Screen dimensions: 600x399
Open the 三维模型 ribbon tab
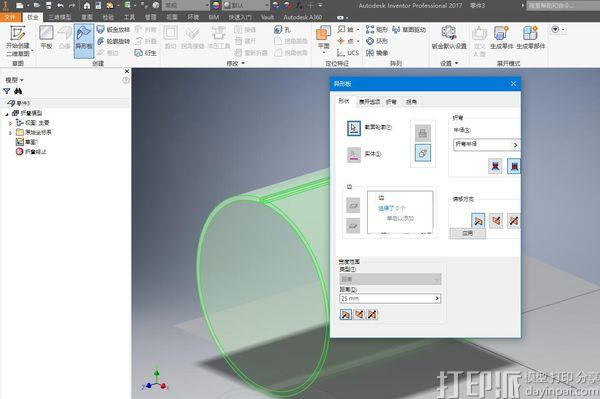(x=60, y=17)
